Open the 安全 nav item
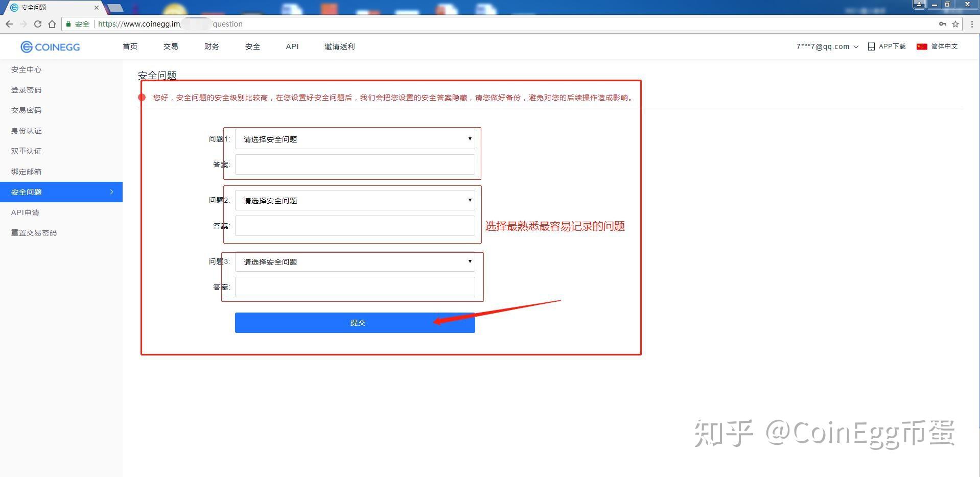Screen dimensions: 980x477 252,46
